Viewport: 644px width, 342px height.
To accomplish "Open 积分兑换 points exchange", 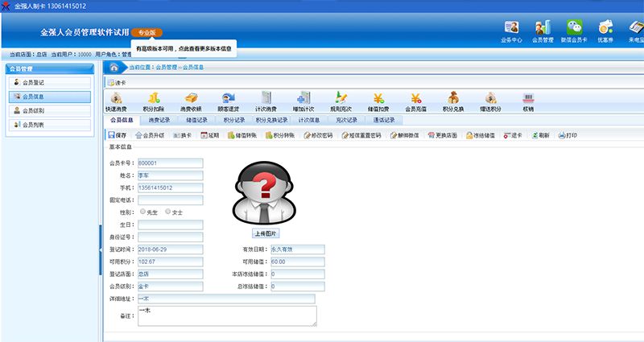I will (x=453, y=102).
